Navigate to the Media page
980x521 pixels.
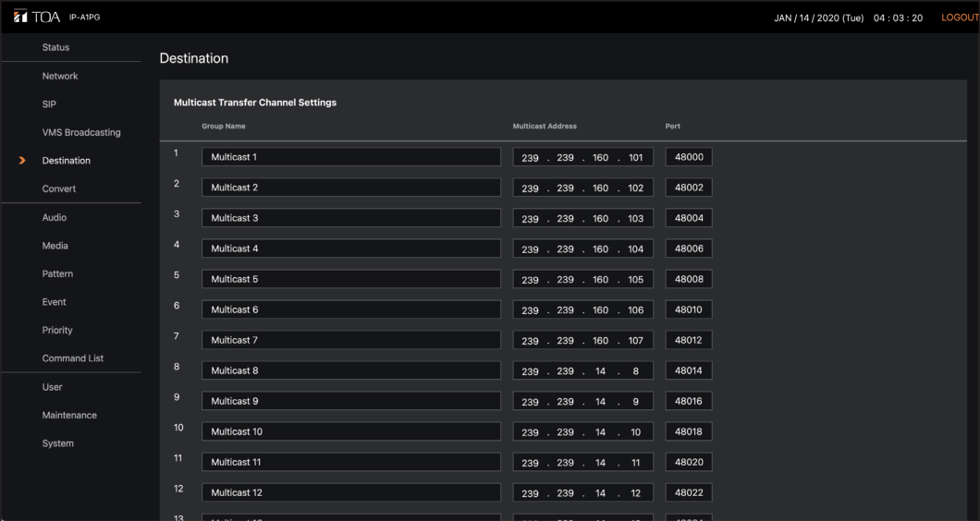click(55, 246)
